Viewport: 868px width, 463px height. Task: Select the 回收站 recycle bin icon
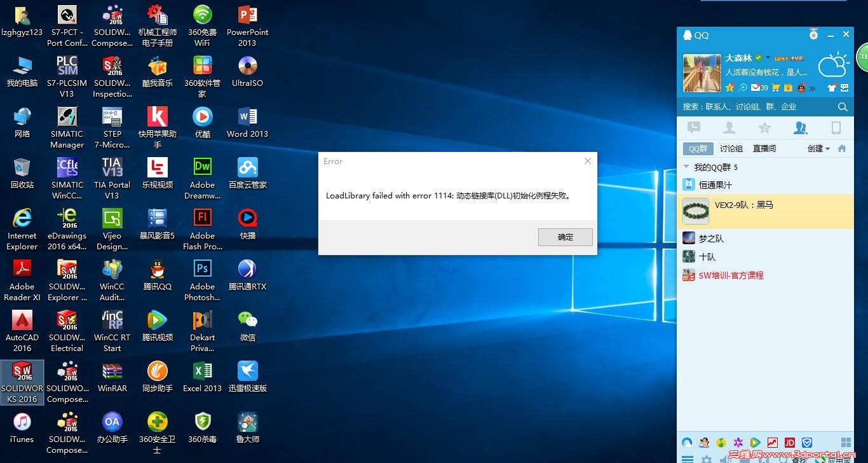pyautogui.click(x=22, y=174)
